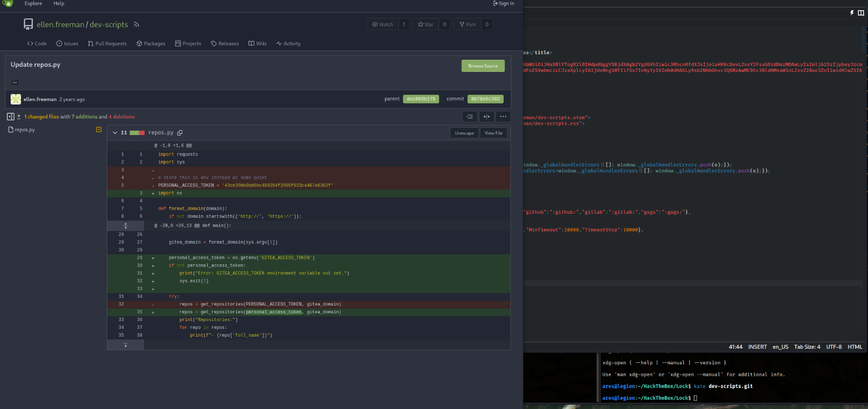
Task: Copy the repos.py file path
Action: click(x=180, y=133)
